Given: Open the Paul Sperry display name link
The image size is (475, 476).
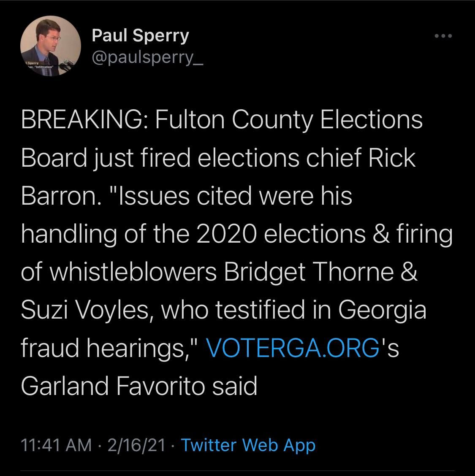Looking at the screenshot, I should 140,35.
